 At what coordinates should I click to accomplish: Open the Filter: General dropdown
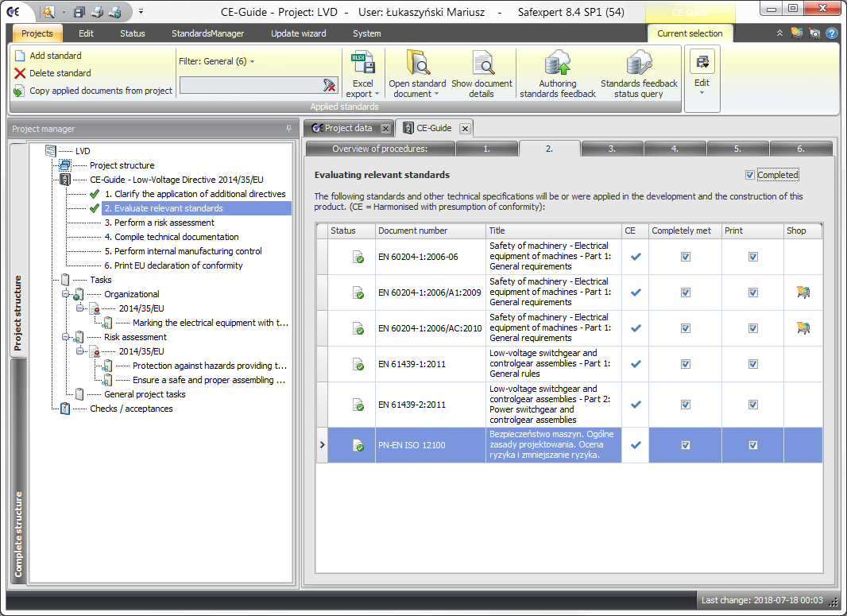pyautogui.click(x=217, y=61)
